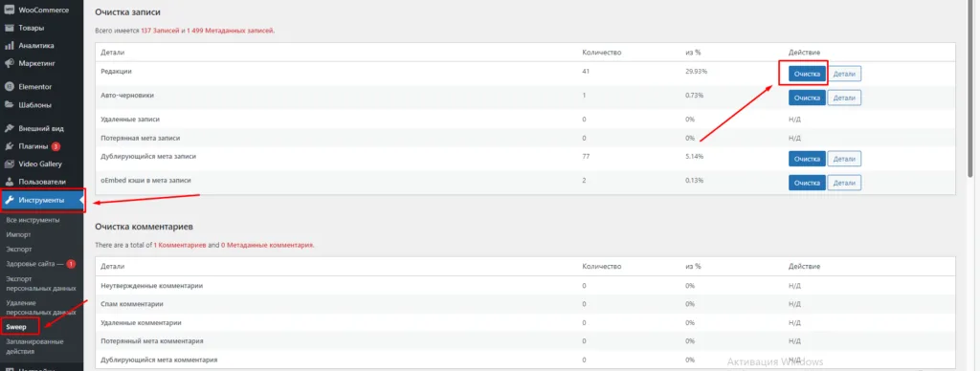Click the Товары products icon

pyautogui.click(x=10, y=28)
